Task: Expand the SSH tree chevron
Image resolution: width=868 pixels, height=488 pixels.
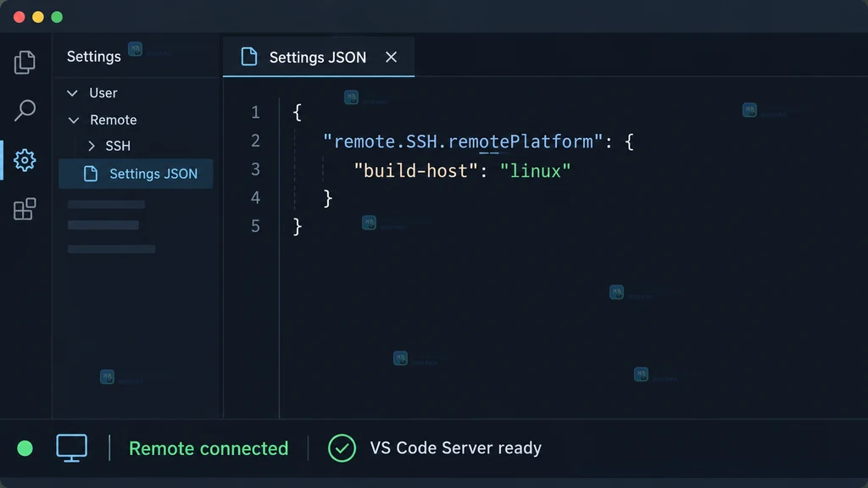Action: (x=92, y=146)
